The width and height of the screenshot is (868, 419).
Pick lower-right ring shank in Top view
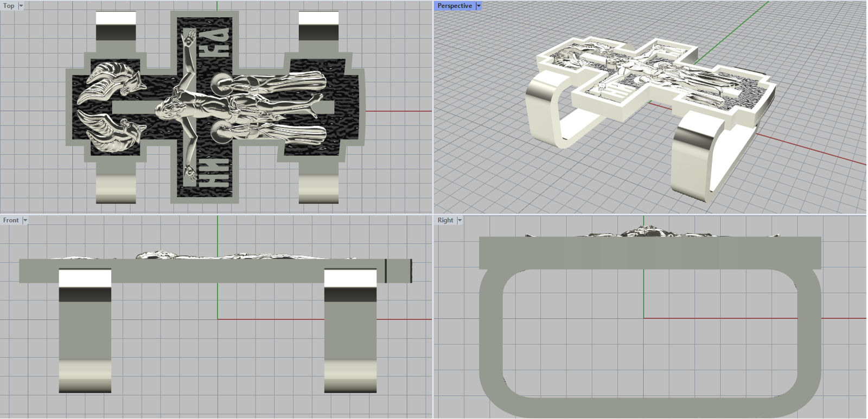(x=318, y=188)
